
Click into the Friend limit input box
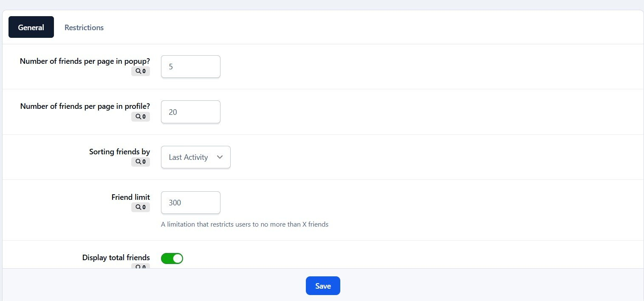[x=190, y=203]
